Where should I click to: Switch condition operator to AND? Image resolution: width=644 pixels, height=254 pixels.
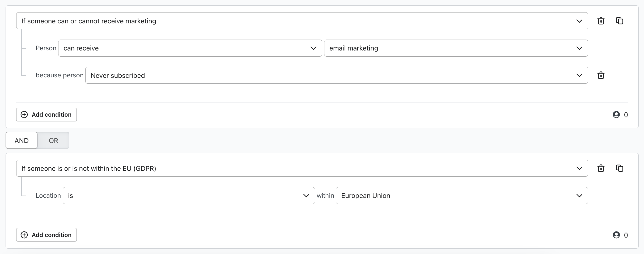pos(22,140)
